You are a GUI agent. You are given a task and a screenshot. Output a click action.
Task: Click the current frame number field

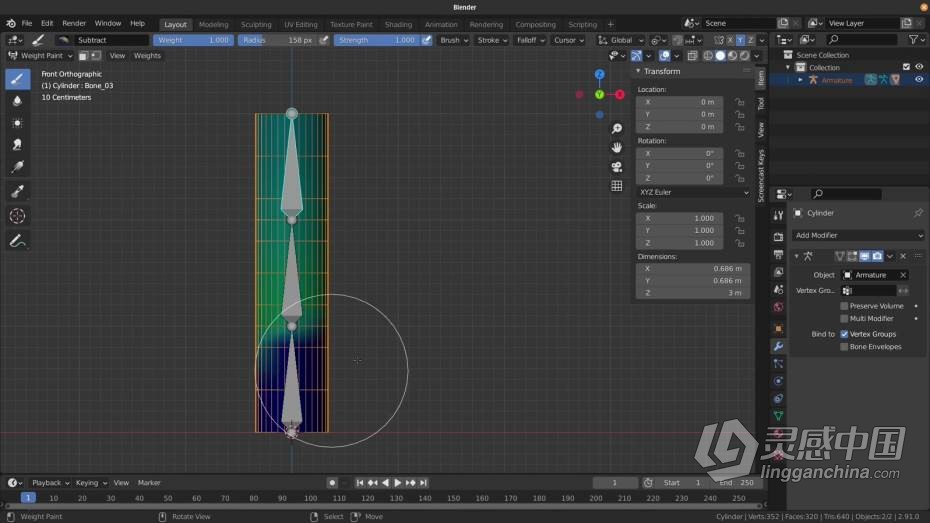[615, 483]
